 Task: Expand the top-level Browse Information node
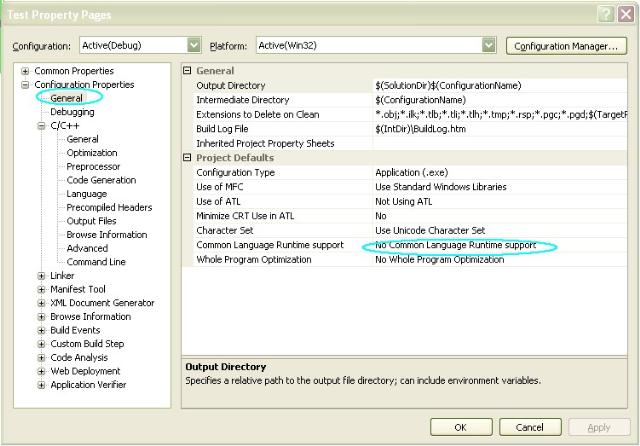[41, 317]
